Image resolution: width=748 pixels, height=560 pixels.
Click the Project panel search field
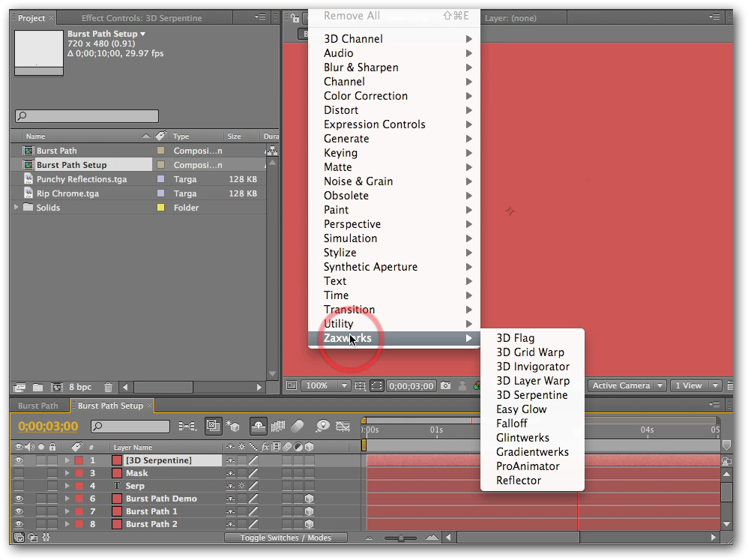pos(87,116)
